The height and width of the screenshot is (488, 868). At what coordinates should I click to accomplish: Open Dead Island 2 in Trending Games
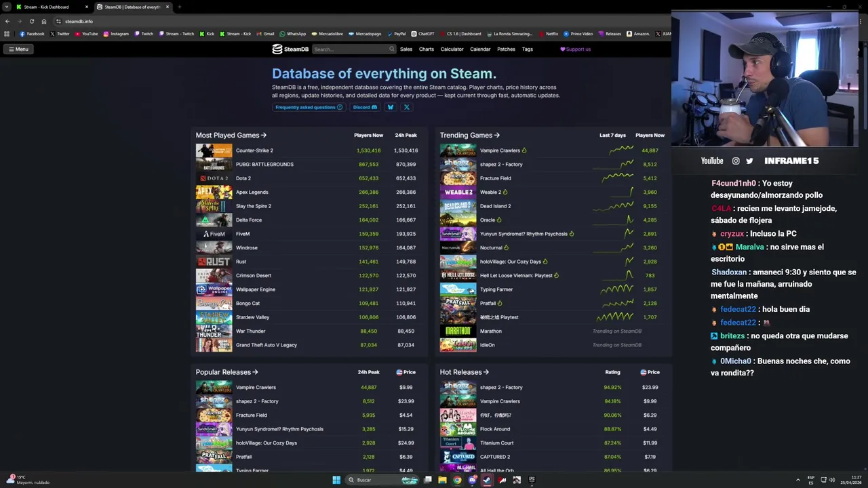pos(496,206)
